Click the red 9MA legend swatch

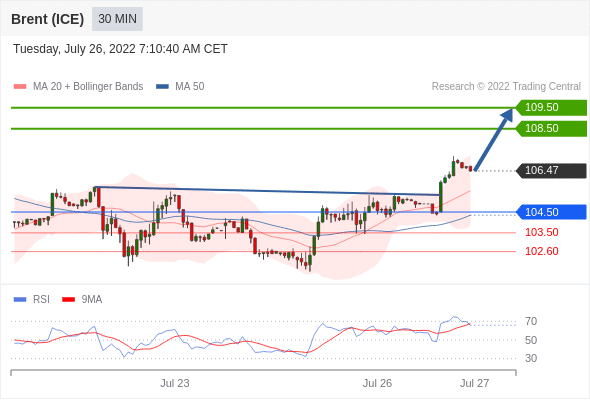coord(68,300)
